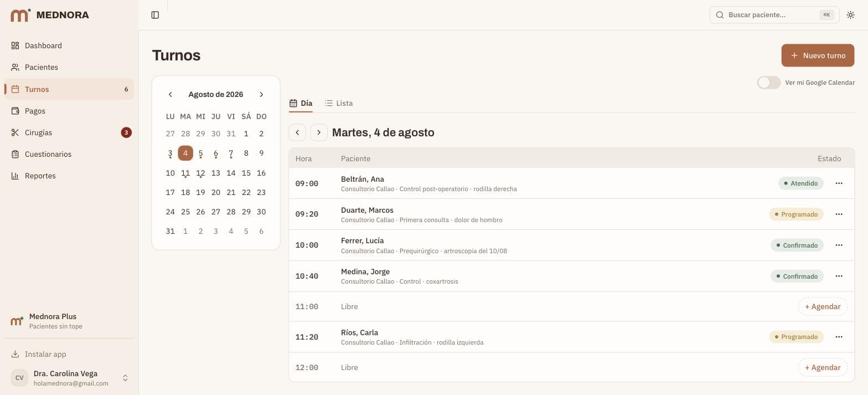The image size is (868, 395).
Task: Select Turnos in the sidebar
Action: click(69, 89)
